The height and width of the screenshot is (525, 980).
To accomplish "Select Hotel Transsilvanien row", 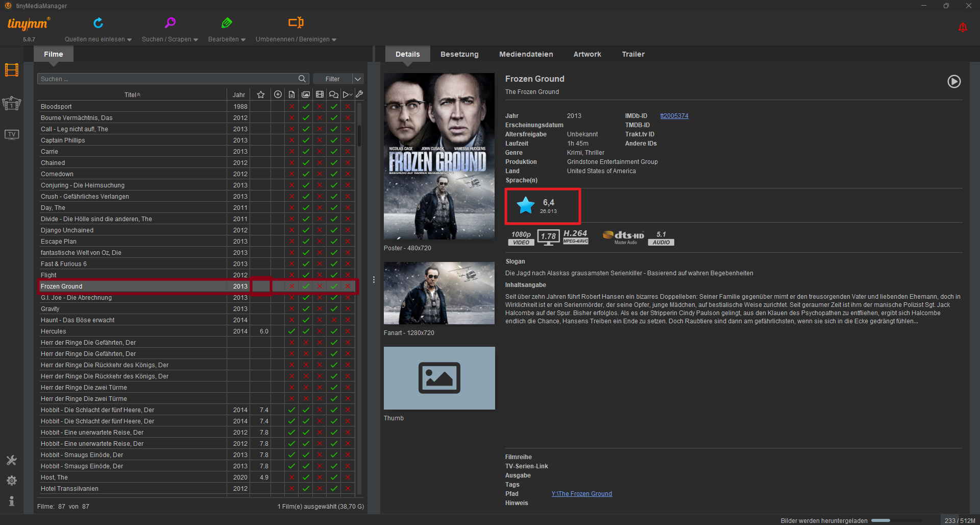I will pos(197,488).
